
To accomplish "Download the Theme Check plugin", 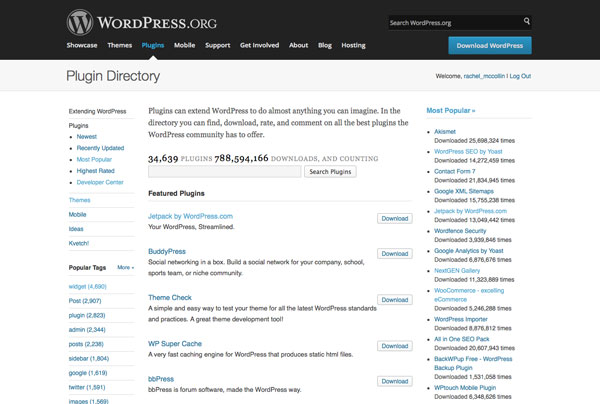I will 395,300.
